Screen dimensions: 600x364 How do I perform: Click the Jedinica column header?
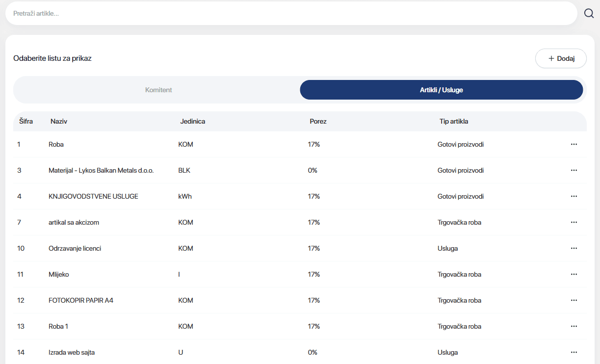[193, 121]
